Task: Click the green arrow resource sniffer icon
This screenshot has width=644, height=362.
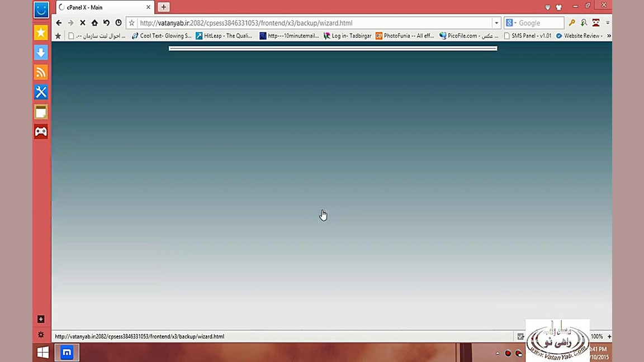Action: point(584,23)
